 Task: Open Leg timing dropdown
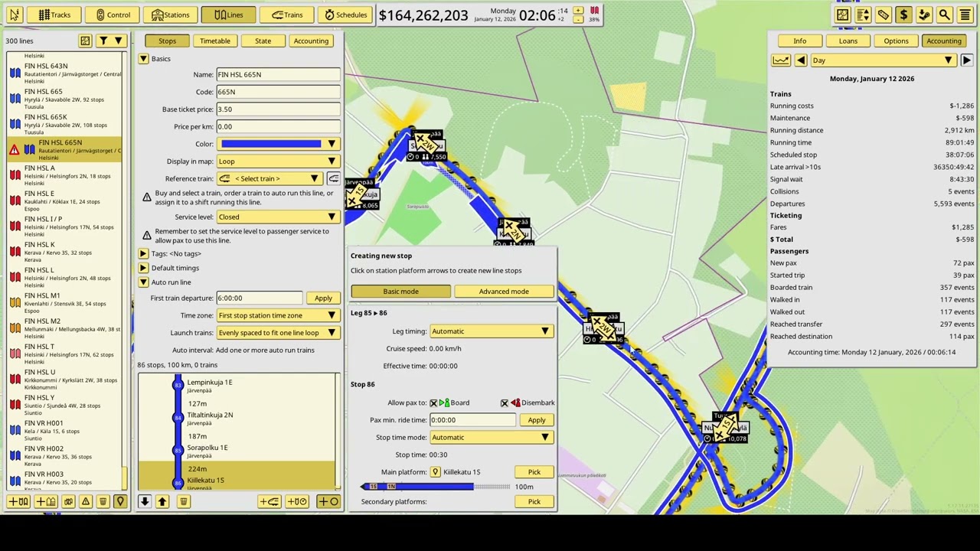click(492, 331)
